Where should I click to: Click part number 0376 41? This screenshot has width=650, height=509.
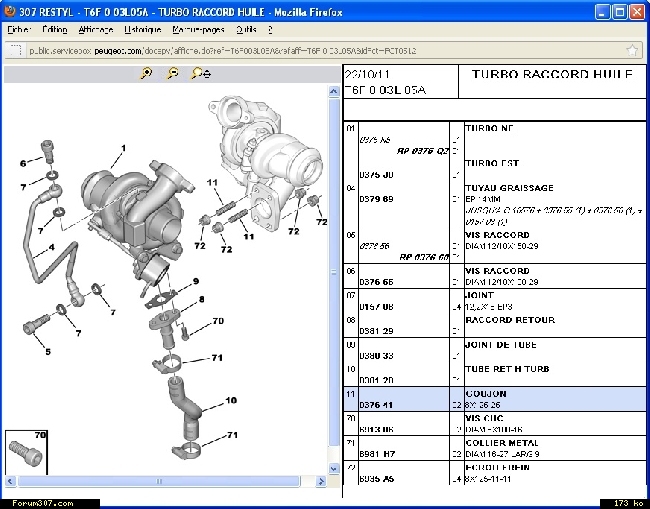(x=376, y=405)
